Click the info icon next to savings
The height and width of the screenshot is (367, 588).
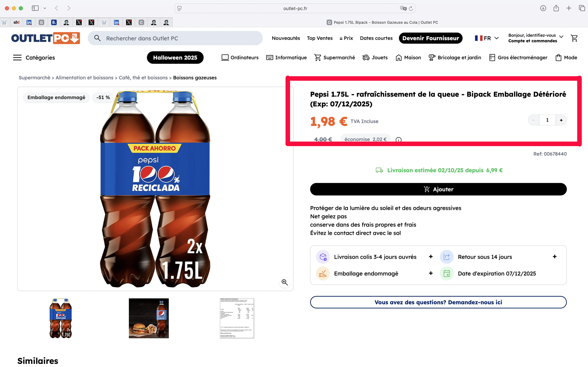pos(398,140)
